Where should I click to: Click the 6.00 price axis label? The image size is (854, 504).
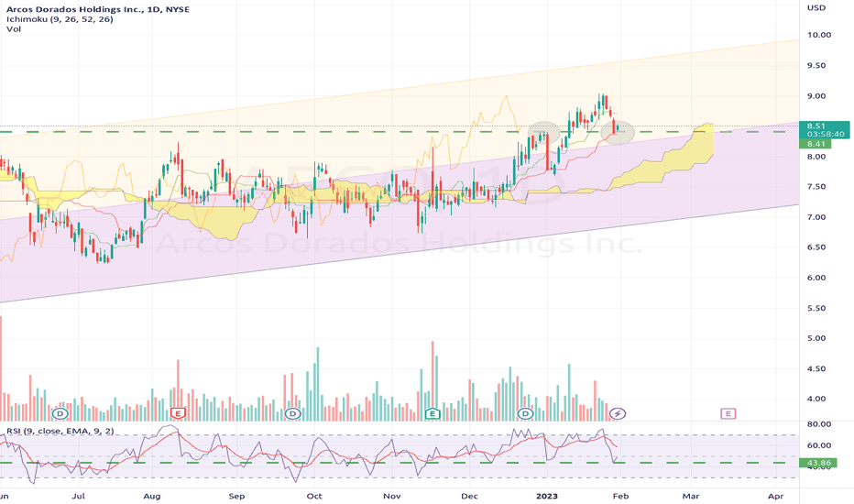(816, 278)
